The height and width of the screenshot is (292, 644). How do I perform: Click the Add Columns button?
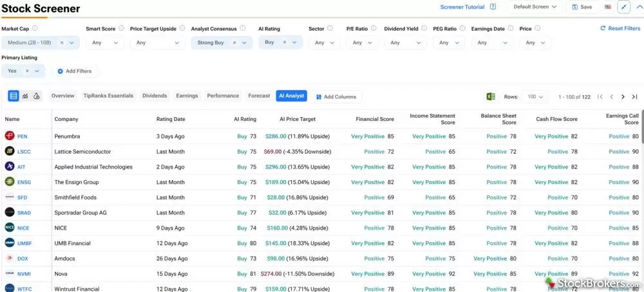click(x=336, y=96)
